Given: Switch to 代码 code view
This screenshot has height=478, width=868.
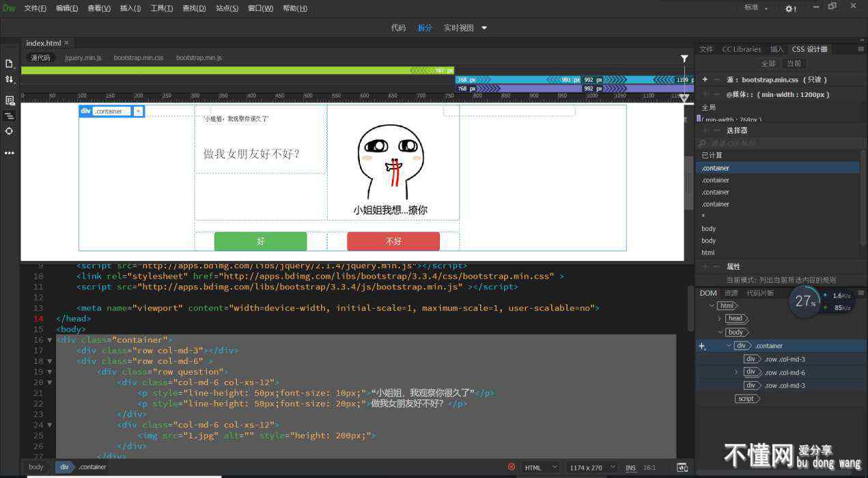Looking at the screenshot, I should point(398,28).
